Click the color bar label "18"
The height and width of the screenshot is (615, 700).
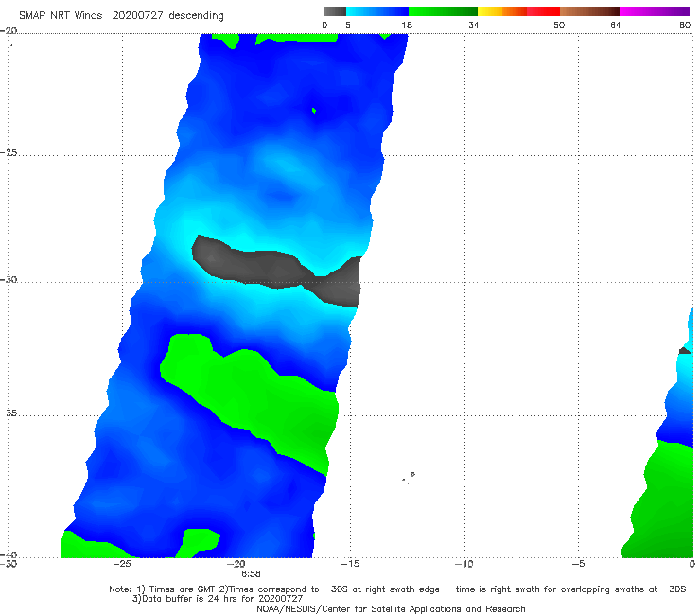(407, 25)
